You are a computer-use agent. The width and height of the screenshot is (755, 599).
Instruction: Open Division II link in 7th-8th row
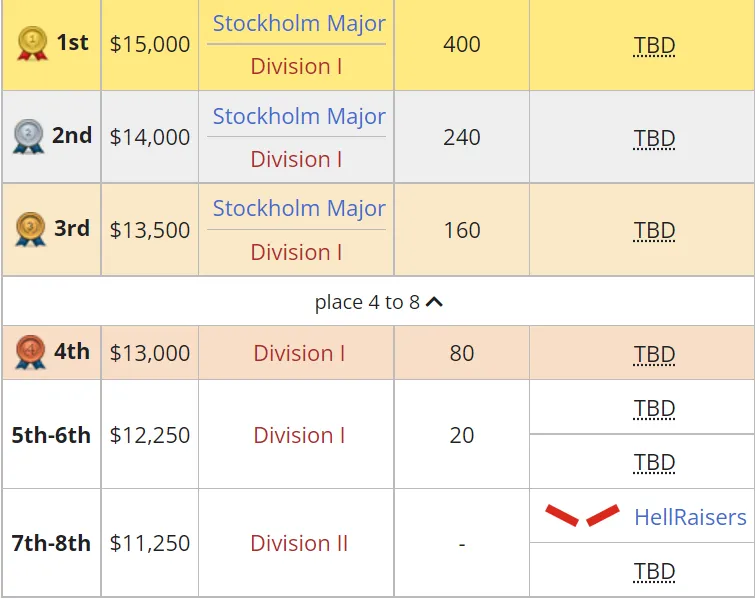[299, 543]
